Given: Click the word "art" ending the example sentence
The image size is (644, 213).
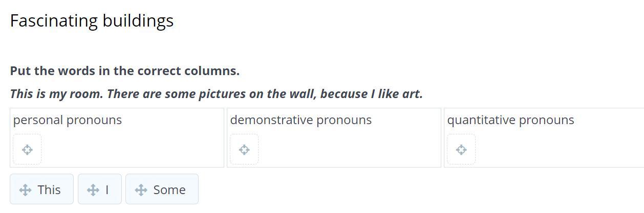Looking at the screenshot, I should pos(413,94).
